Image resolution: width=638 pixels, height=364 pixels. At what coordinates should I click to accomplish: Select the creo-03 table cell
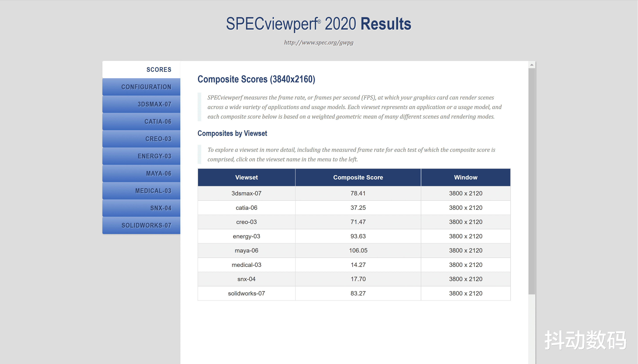(247, 222)
